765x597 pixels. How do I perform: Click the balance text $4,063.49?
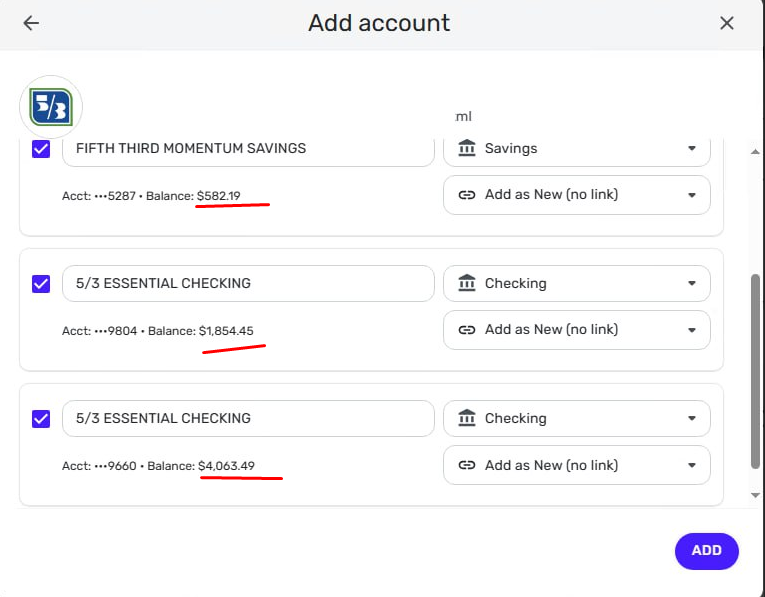(x=226, y=466)
